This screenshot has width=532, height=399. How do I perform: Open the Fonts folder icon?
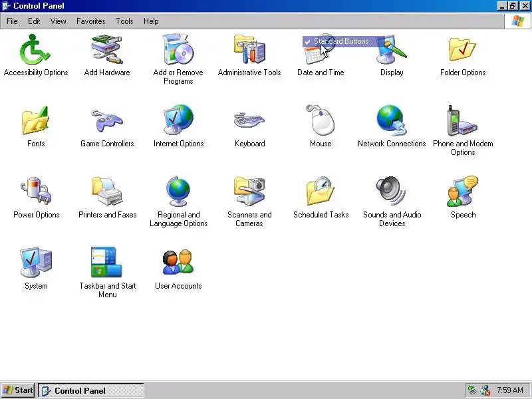pos(35,121)
